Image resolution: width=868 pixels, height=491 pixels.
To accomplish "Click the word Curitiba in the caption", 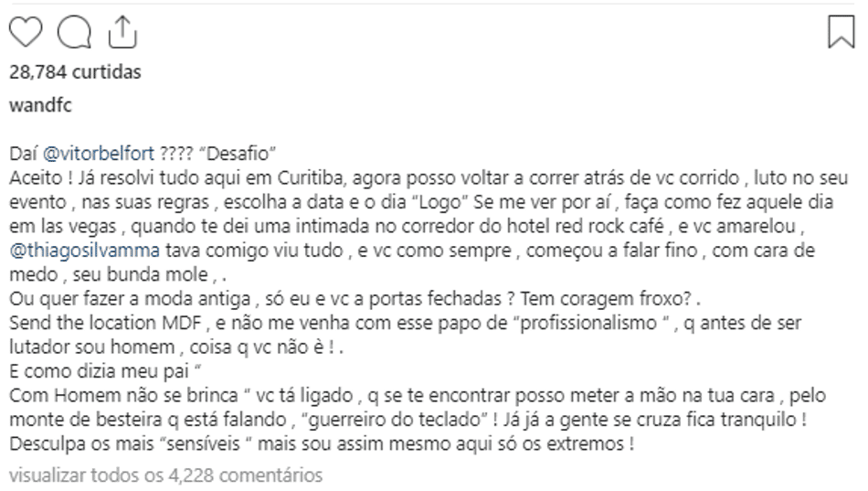I will (312, 178).
